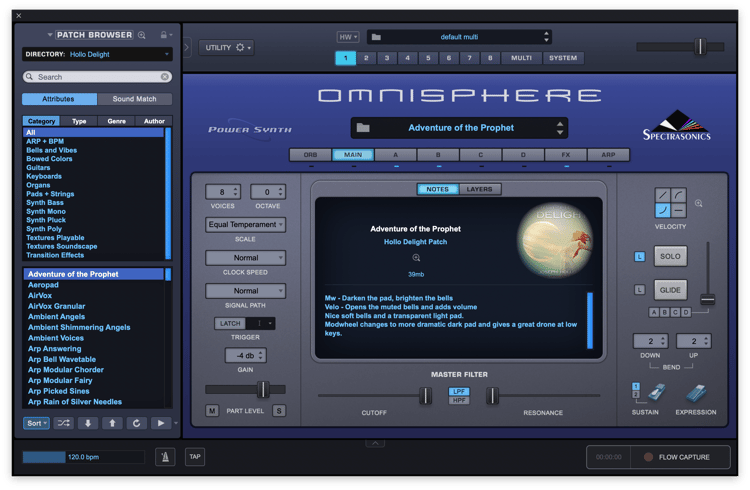
Task: Toggle the Latch button
Action: click(x=230, y=323)
